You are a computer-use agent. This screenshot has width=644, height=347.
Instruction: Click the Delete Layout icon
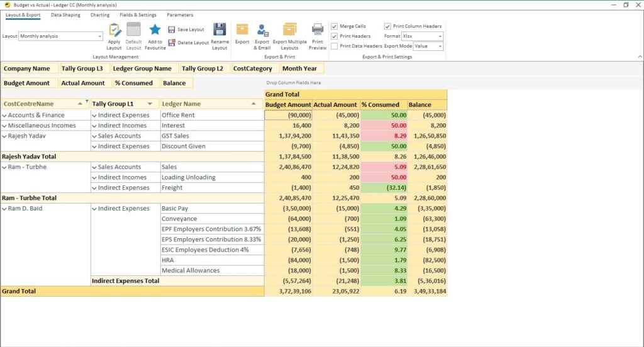[x=172, y=43]
